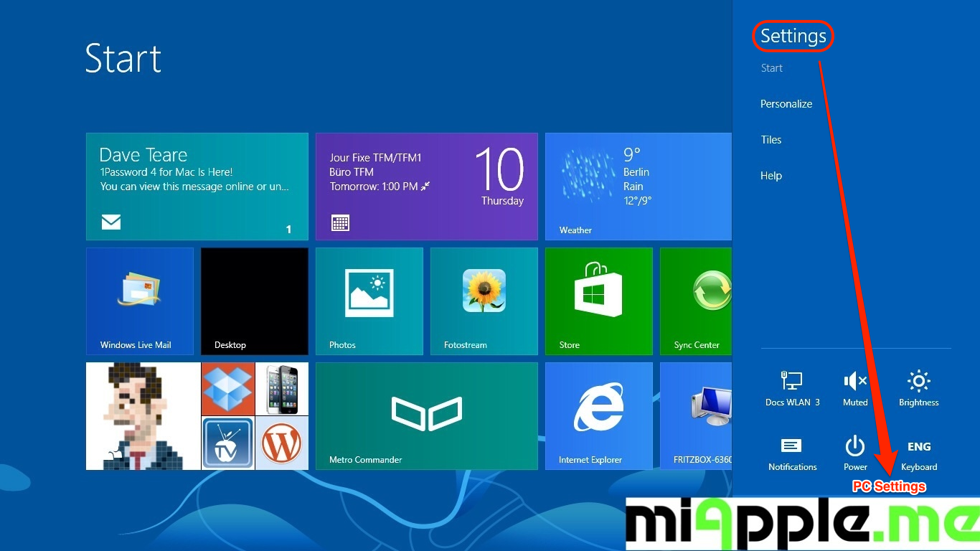This screenshot has width=980, height=551.
Task: Switch the ENG Keyboard language
Action: click(x=919, y=453)
